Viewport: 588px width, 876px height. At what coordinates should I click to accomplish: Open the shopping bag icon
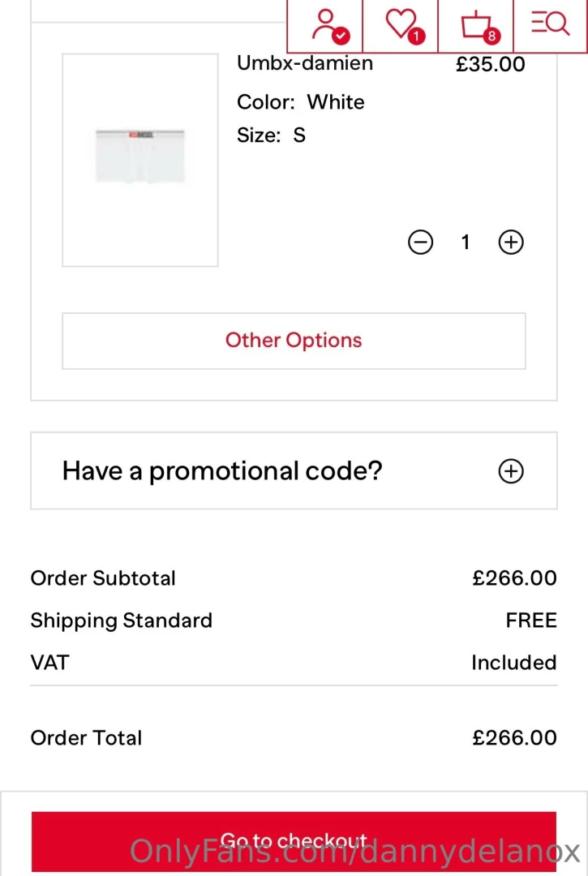click(x=477, y=25)
